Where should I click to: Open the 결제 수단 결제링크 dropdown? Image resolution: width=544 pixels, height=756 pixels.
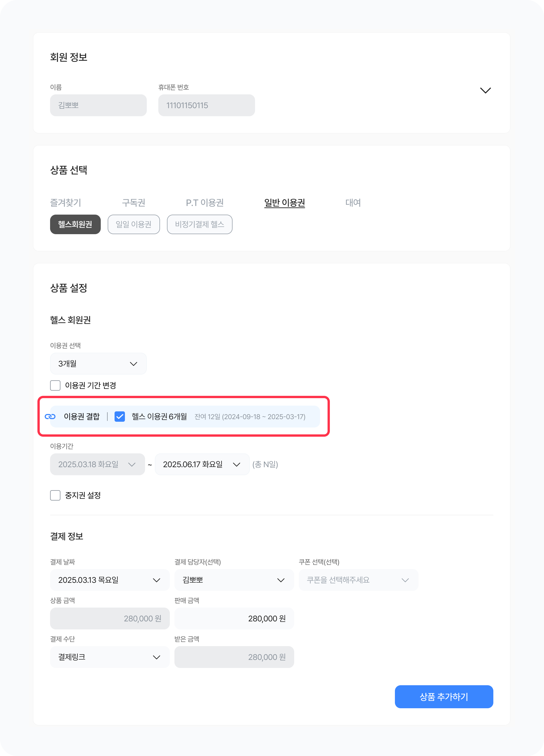tap(109, 657)
